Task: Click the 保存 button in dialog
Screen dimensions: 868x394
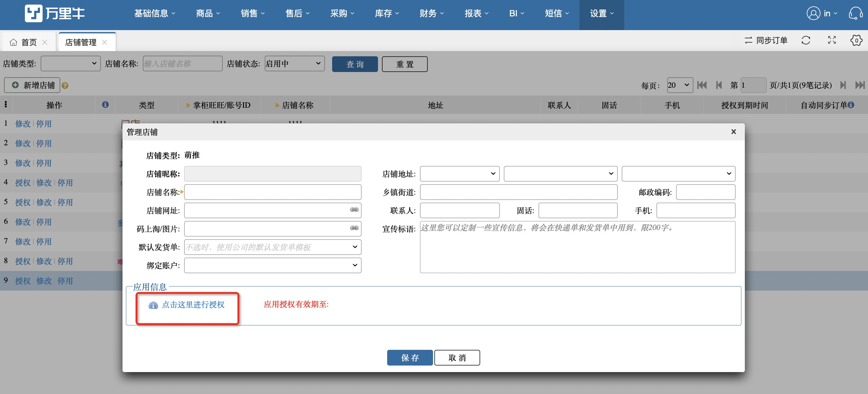Action: [x=410, y=357]
